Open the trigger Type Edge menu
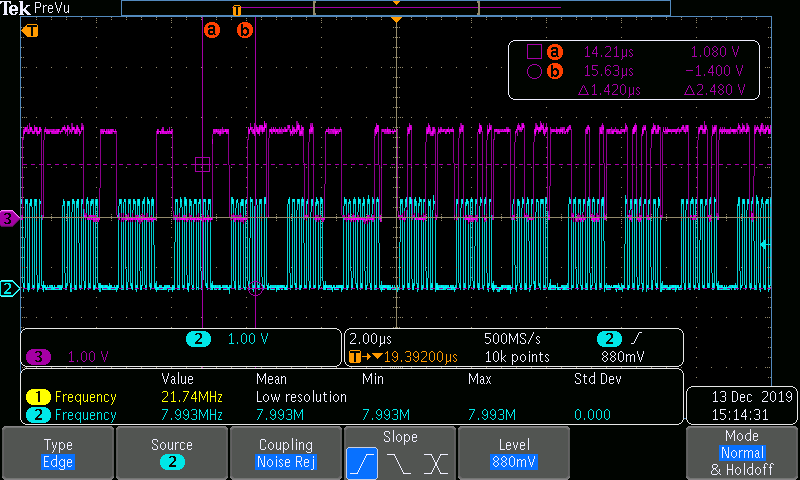 click(x=58, y=453)
